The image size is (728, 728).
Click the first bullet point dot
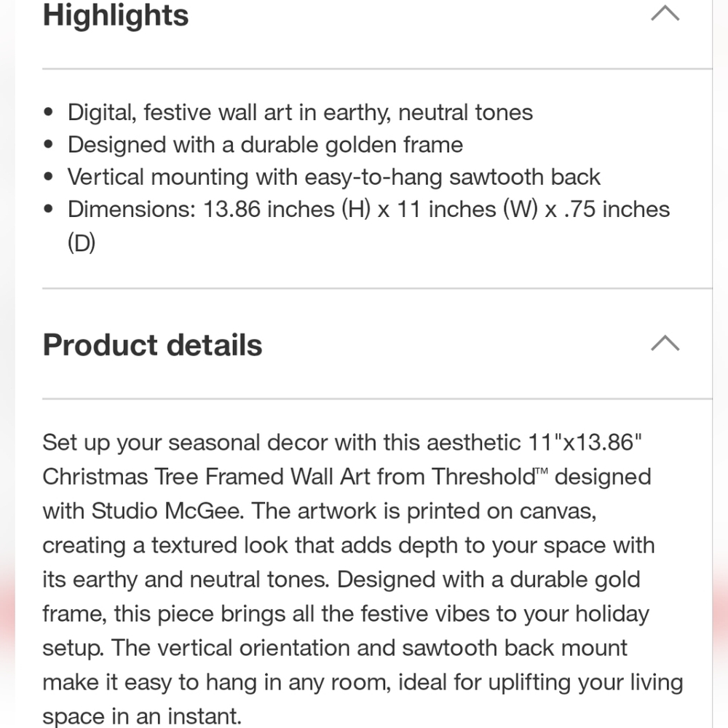coord(48,112)
